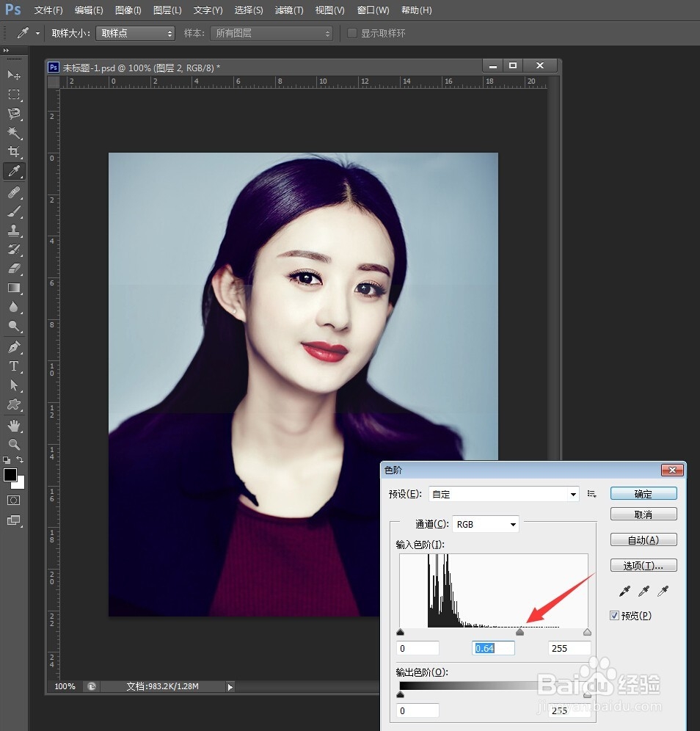Select the Brush tool
Viewport: 700px width, 731px height.
tap(15, 211)
